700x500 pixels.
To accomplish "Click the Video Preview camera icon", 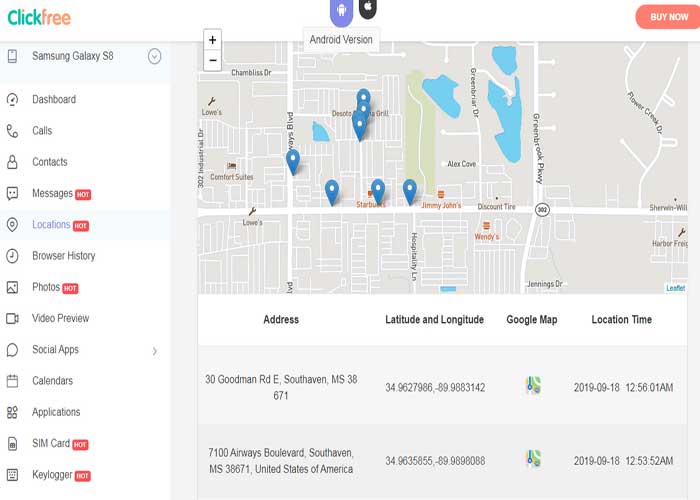I will 12,318.
